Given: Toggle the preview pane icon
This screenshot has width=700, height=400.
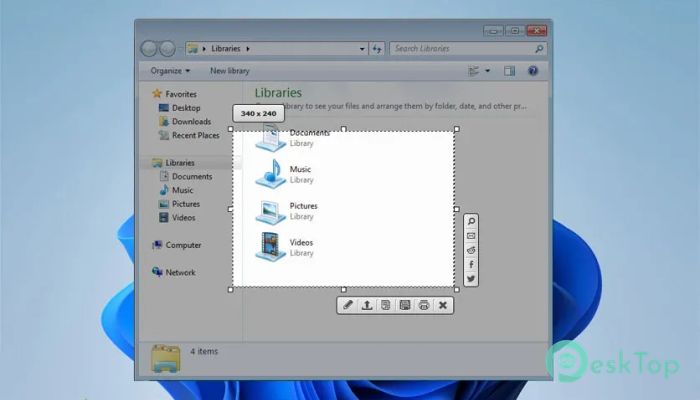Looking at the screenshot, I should (509, 71).
